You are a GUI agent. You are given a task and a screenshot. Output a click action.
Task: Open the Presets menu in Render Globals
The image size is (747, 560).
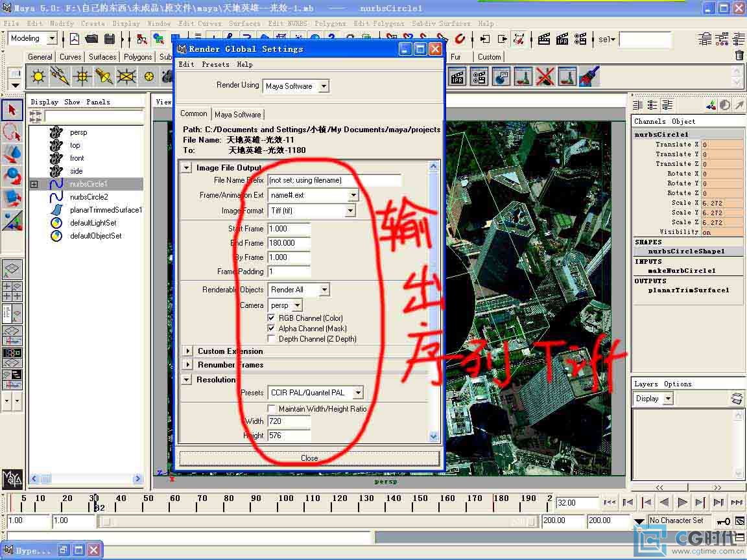215,64
